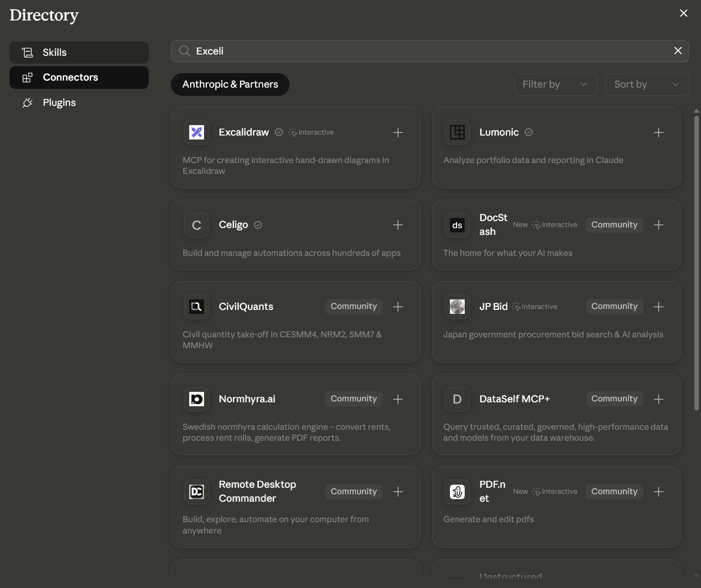Open the PDF.net connector title
The image size is (701, 588).
pyautogui.click(x=492, y=492)
